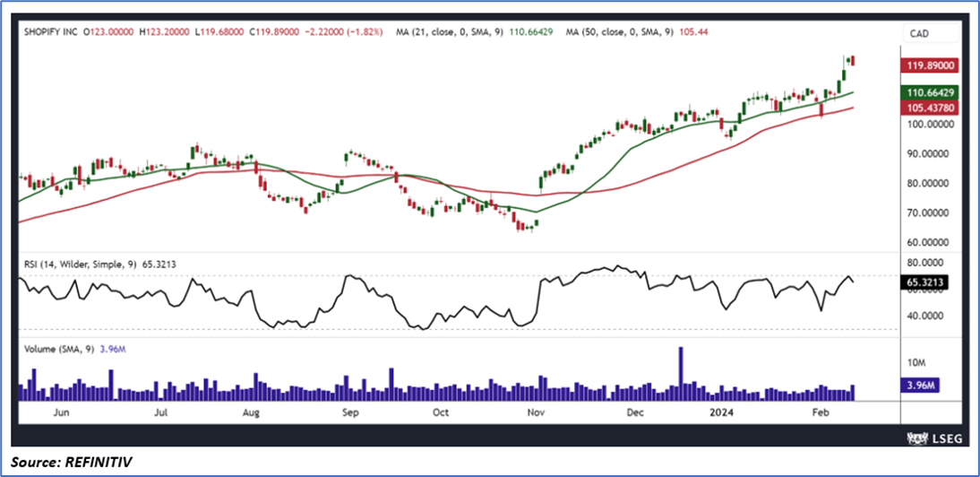Viewport: 980px width, 477px height.
Task: Click the SHOPIFY INC symbol label
Action: tap(53, 31)
